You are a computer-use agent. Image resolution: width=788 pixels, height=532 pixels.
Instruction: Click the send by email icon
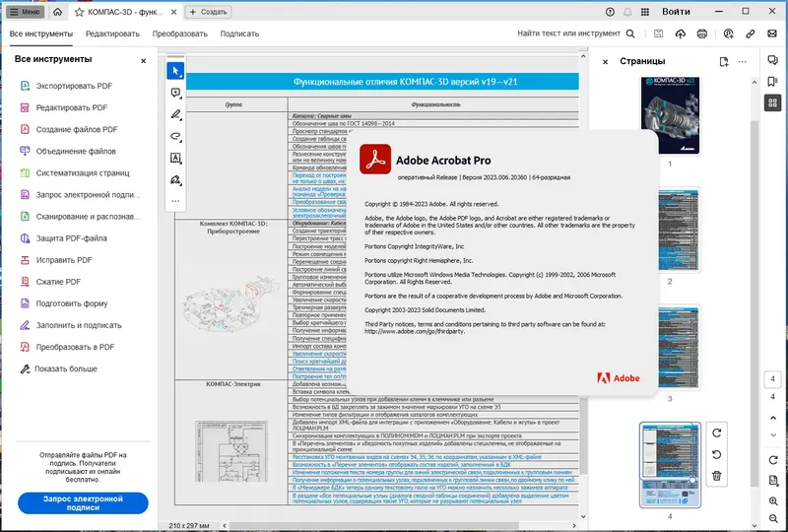[772, 33]
